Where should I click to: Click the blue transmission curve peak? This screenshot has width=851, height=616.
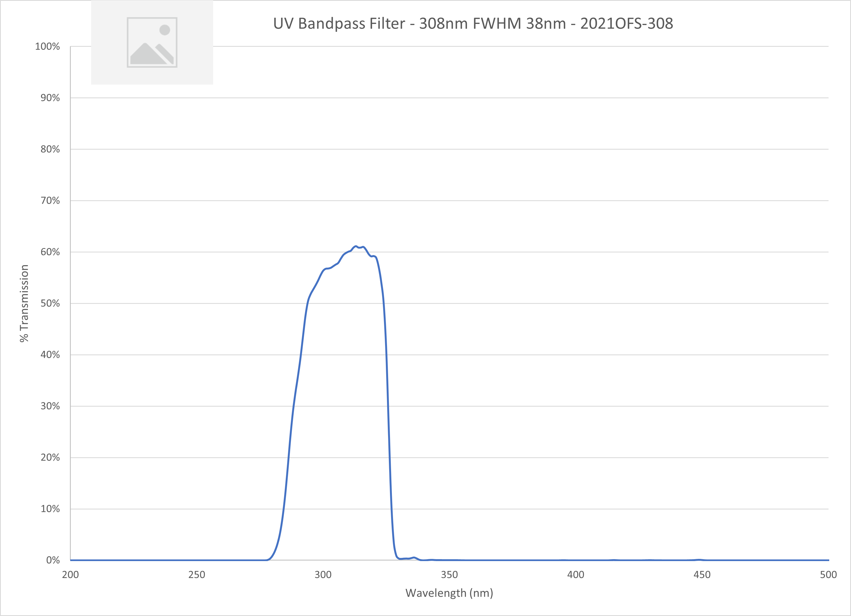click(356, 247)
